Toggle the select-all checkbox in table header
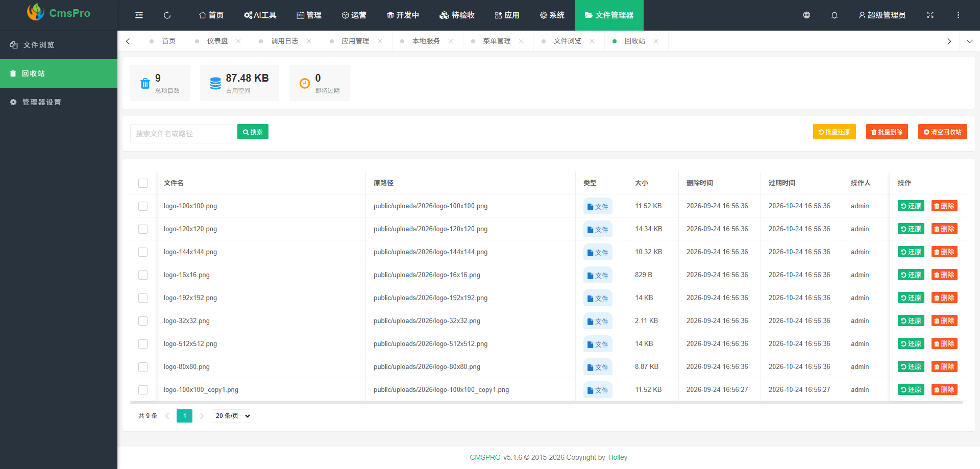980x469 pixels. coord(143,183)
